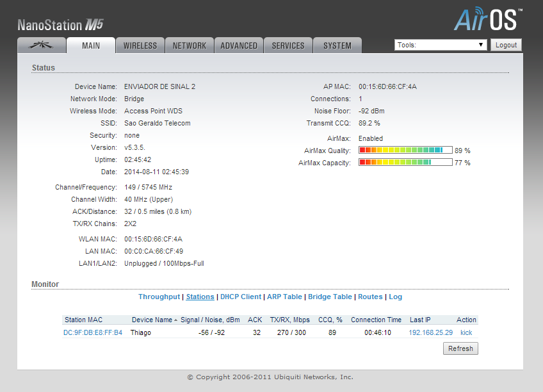
Task: Open the NETWORK tab
Action: 189,45
